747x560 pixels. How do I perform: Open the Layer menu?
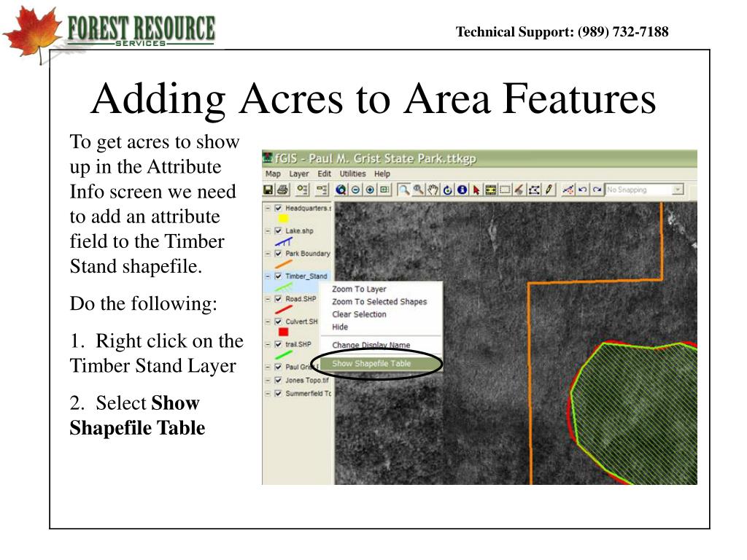[x=298, y=174]
